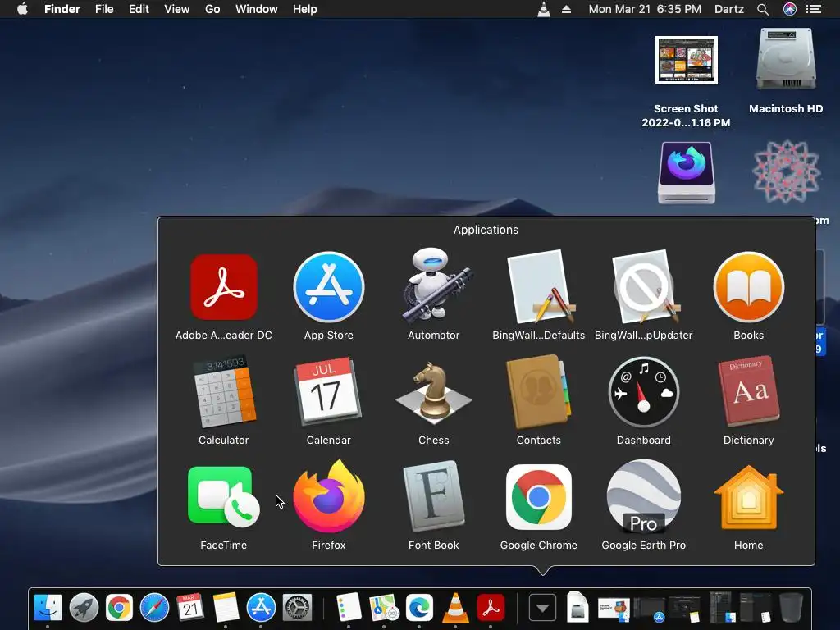840x630 pixels.
Task: Launch the Chess app
Action: click(x=433, y=391)
